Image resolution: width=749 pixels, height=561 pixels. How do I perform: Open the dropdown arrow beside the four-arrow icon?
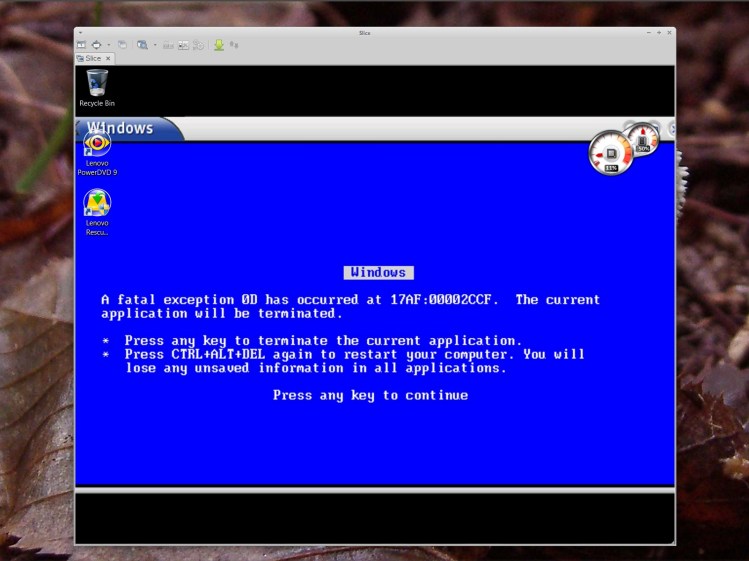(x=109, y=45)
